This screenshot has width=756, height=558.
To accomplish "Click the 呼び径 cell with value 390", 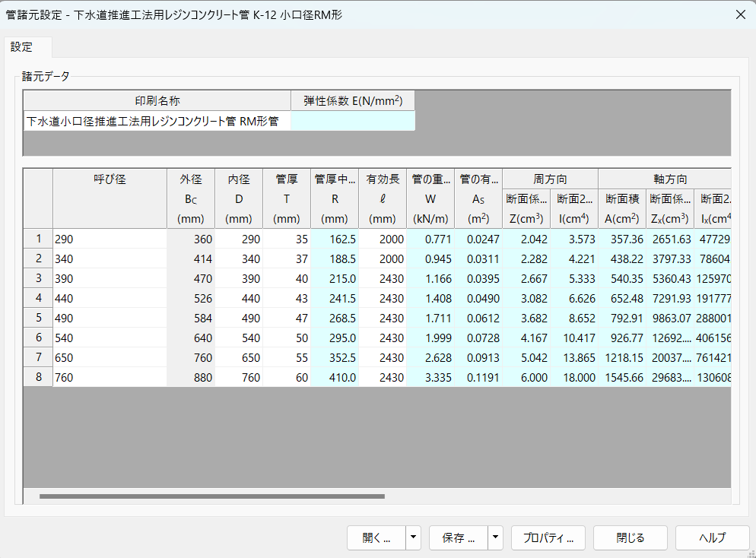I will [110, 278].
